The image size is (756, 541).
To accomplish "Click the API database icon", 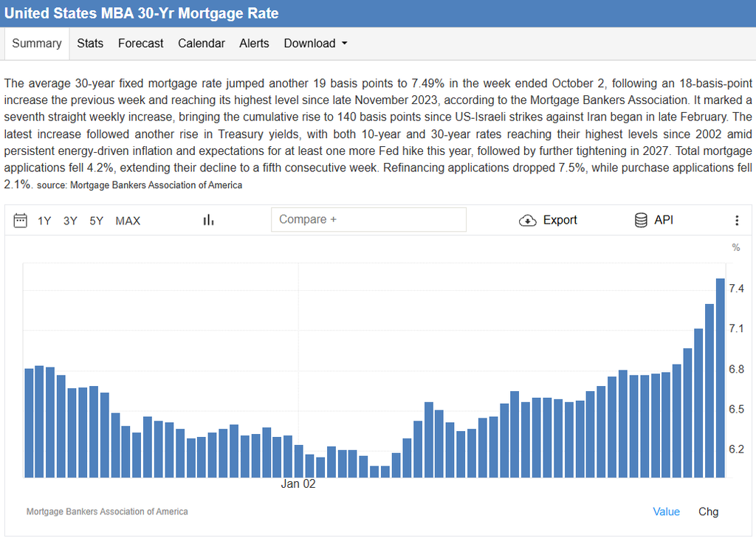I will [641, 220].
